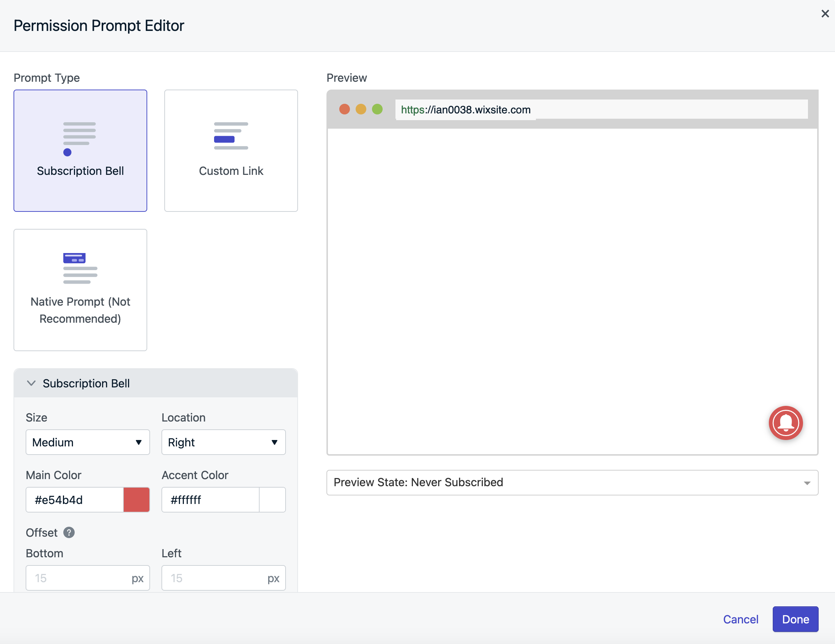Open the Size dropdown set to Medium
The width and height of the screenshot is (835, 644).
click(87, 442)
